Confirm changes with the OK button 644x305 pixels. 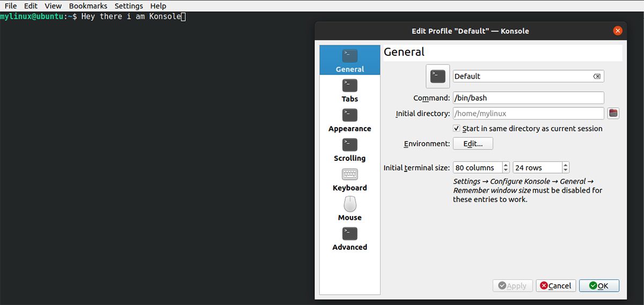599,286
